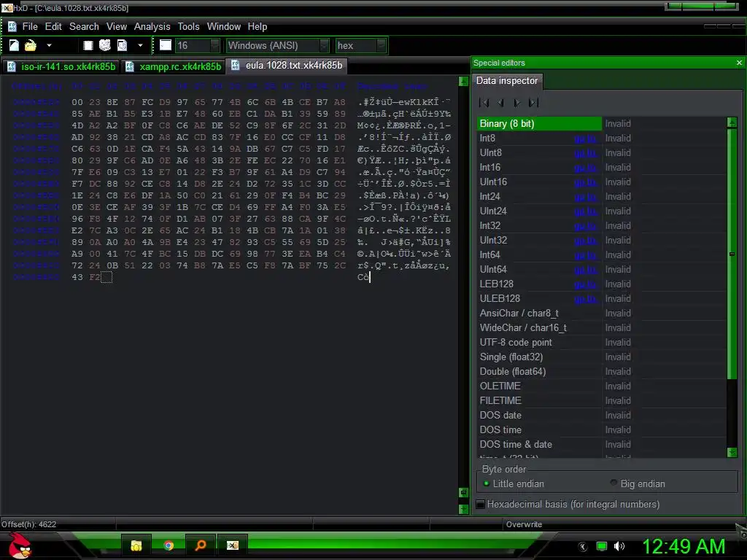Image resolution: width=747 pixels, height=560 pixels.
Task: Open the Analysis menu
Action: [x=152, y=27]
